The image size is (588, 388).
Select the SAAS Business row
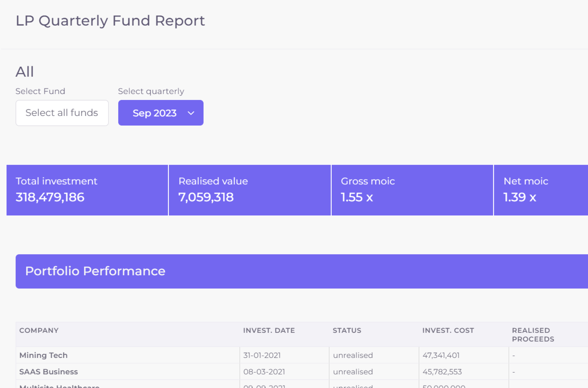coord(48,371)
